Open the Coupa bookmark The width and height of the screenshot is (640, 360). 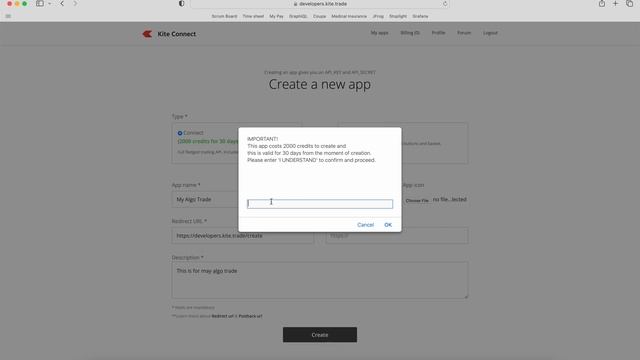point(320,16)
